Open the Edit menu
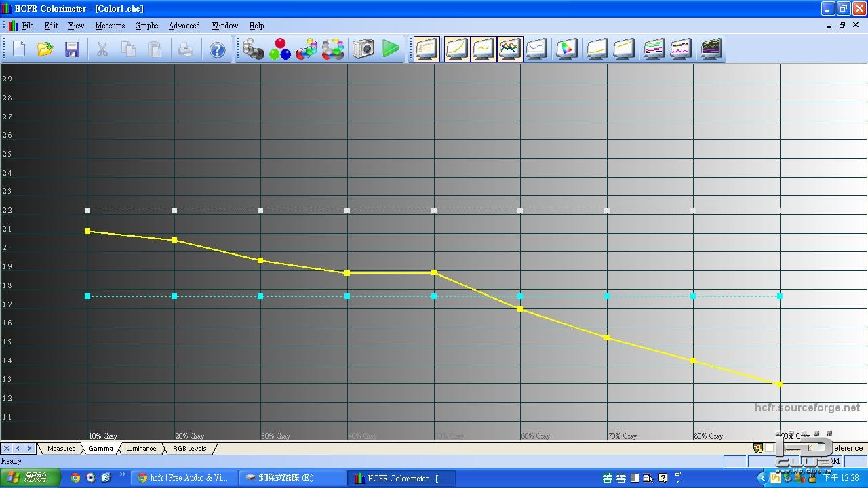Screen dimensions: 868x488 [x=51, y=26]
